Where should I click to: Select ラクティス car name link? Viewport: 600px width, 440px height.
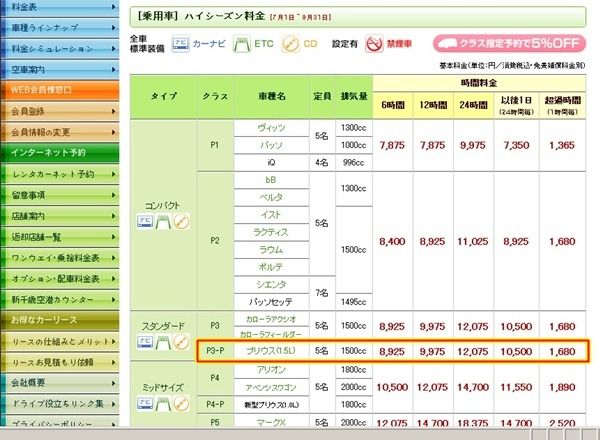(x=271, y=232)
